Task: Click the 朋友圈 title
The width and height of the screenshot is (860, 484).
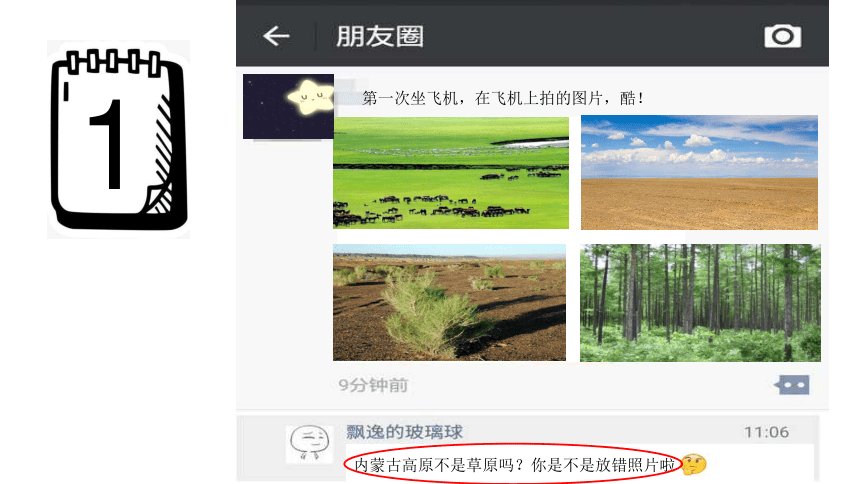Action: point(380,37)
